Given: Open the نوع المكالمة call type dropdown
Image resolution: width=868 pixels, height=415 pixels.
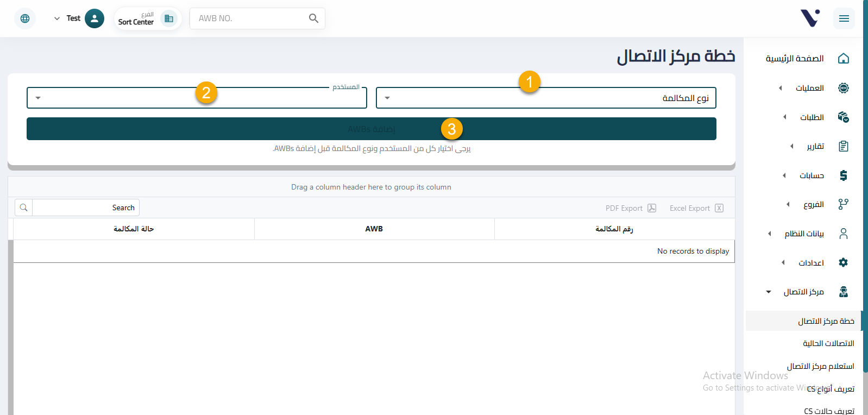Looking at the screenshot, I should 546,98.
